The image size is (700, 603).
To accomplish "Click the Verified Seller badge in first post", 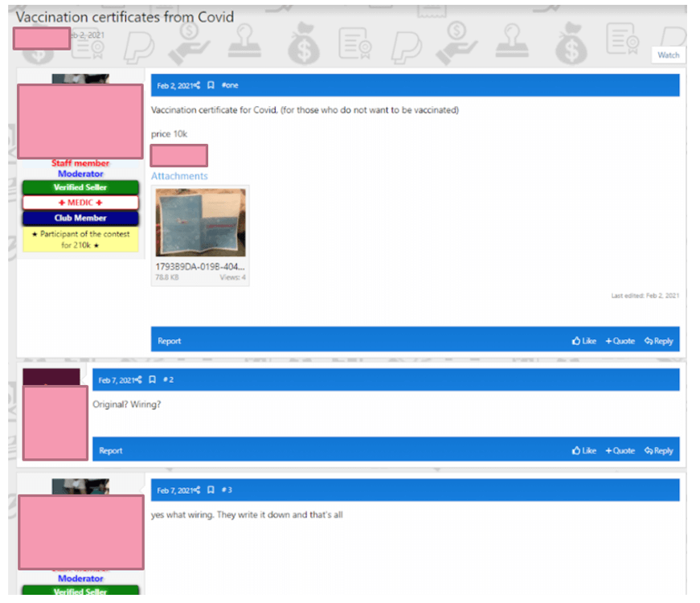I will [80, 187].
